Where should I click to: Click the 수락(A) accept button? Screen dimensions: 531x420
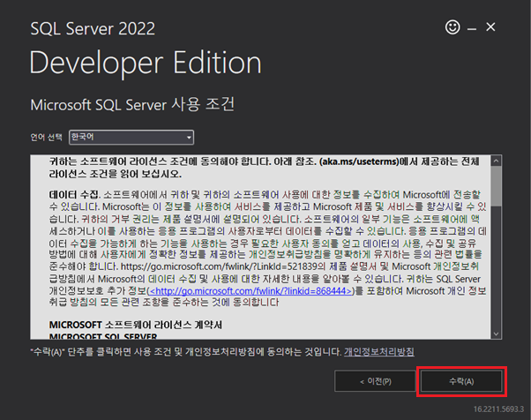[461, 381]
